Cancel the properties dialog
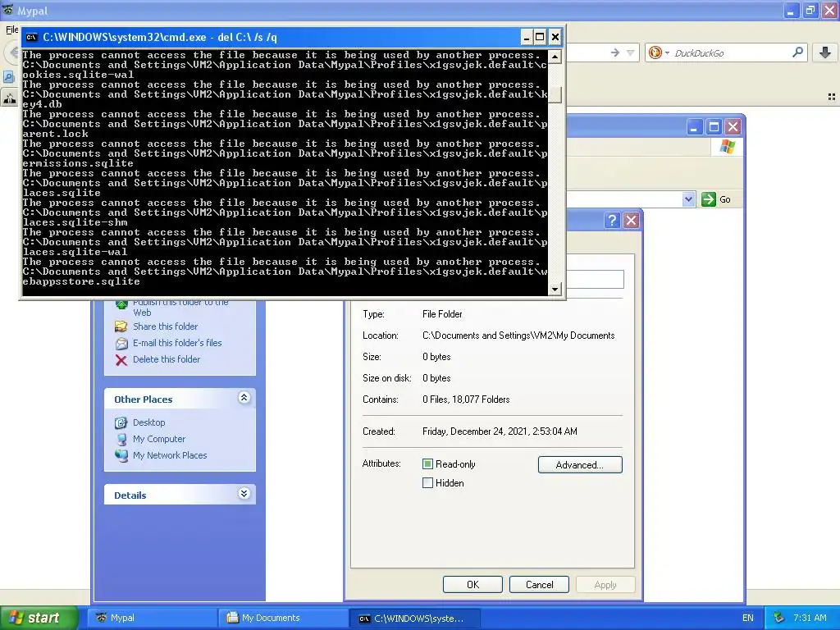840x630 pixels. pyautogui.click(x=539, y=584)
